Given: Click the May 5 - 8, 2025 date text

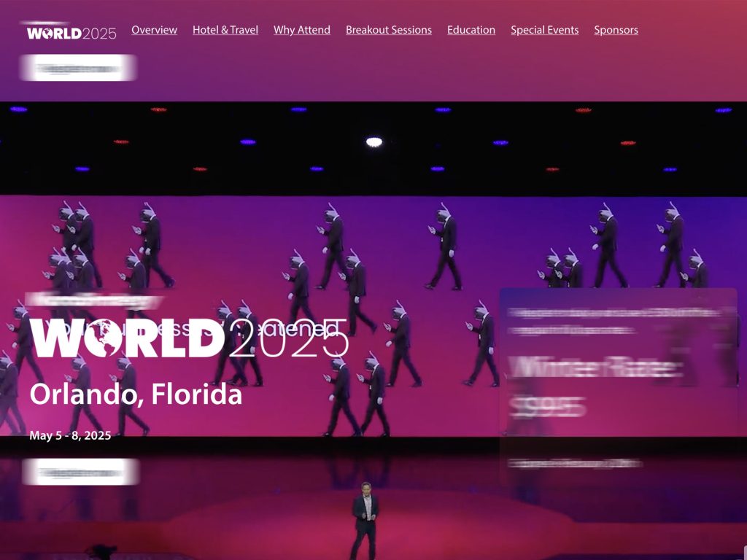Looking at the screenshot, I should 70,435.
